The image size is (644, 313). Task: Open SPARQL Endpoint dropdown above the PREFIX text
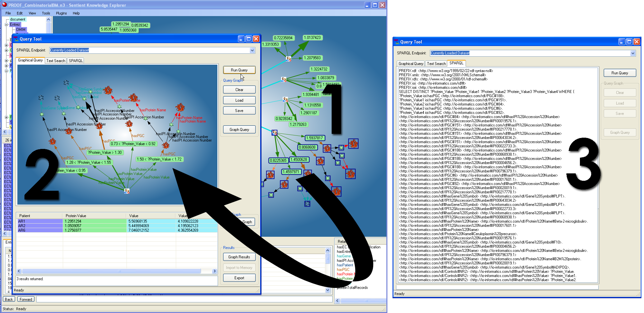coord(633,53)
